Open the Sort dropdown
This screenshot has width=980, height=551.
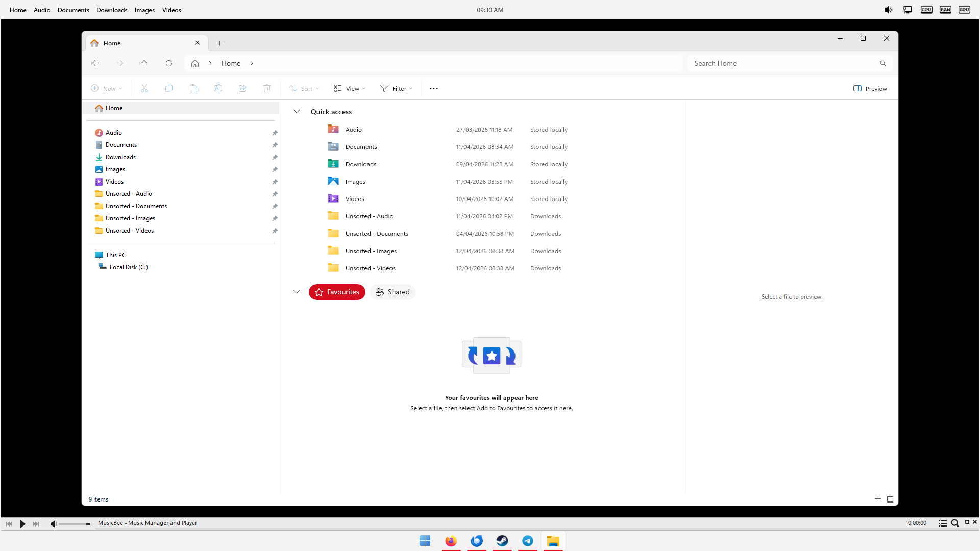pyautogui.click(x=304, y=89)
